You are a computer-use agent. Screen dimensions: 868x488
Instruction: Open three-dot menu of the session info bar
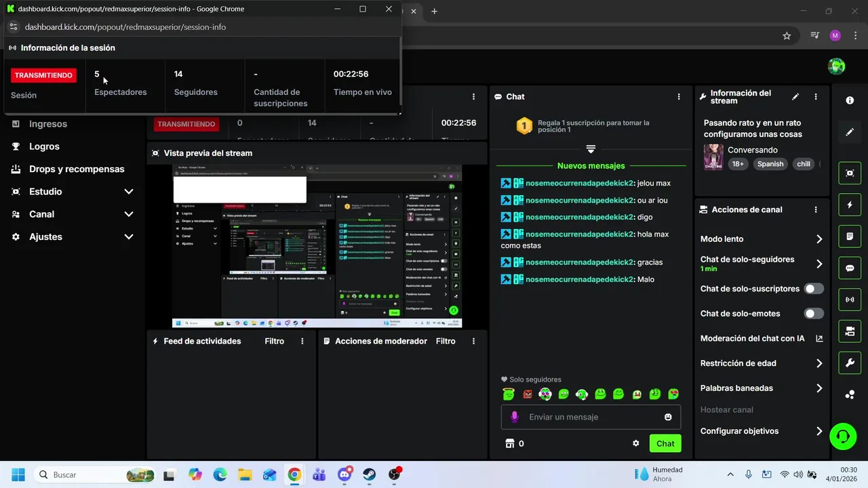(x=473, y=97)
